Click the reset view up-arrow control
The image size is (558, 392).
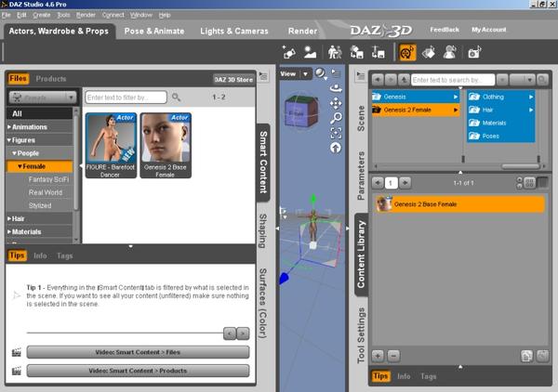tap(336, 148)
